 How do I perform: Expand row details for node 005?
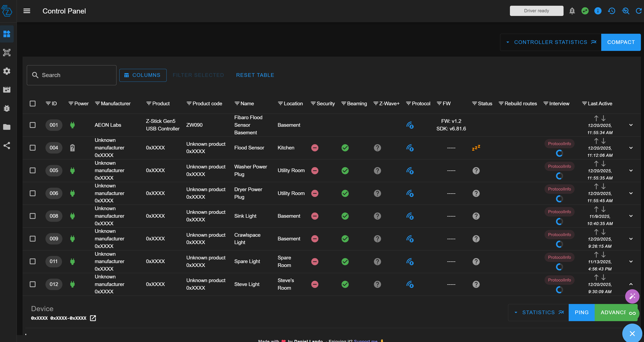pos(631,170)
